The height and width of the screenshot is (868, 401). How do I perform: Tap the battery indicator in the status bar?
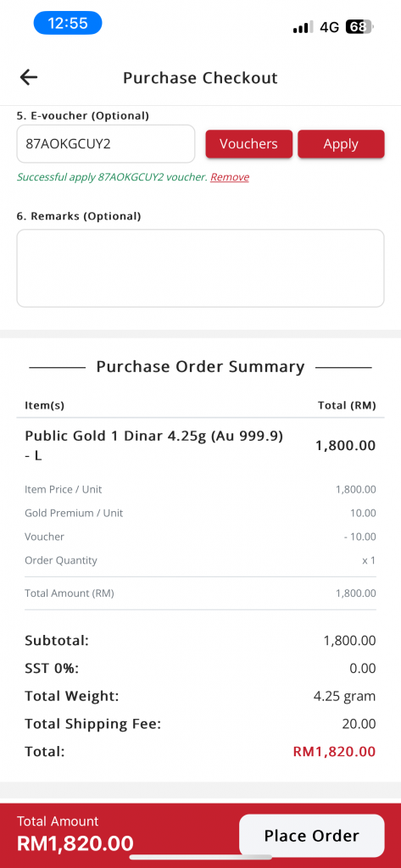pyautogui.click(x=359, y=26)
